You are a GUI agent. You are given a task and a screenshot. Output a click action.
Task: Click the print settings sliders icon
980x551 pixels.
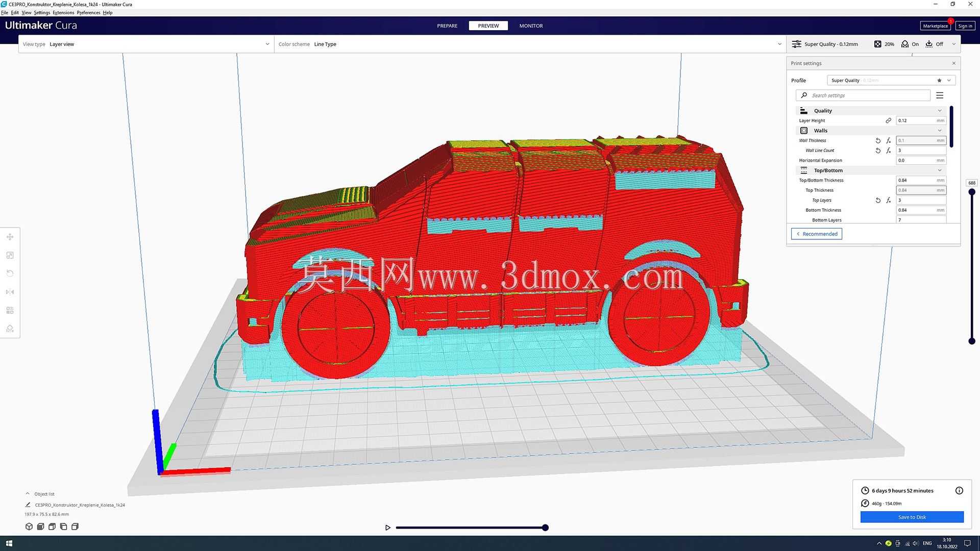coord(796,44)
